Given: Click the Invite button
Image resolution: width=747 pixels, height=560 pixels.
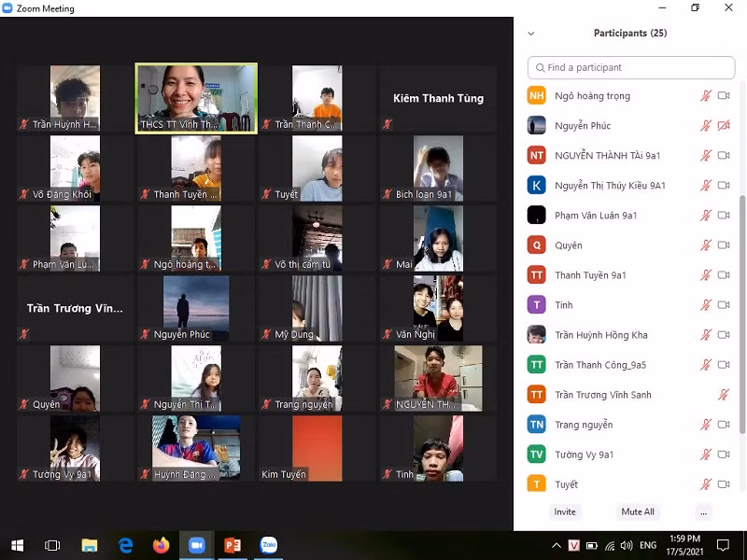Looking at the screenshot, I should pyautogui.click(x=565, y=511).
